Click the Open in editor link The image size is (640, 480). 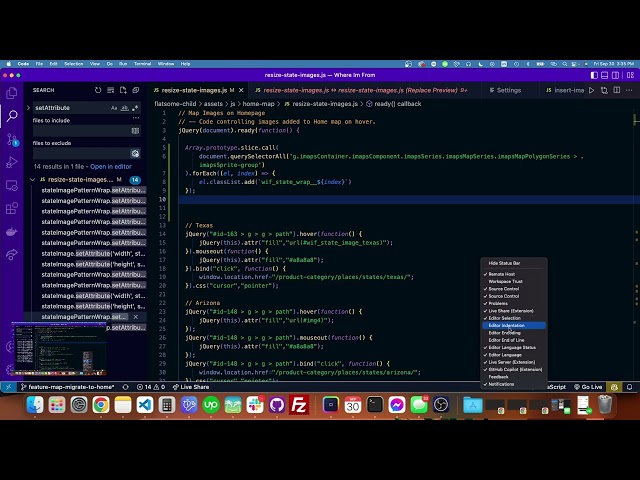pos(111,167)
